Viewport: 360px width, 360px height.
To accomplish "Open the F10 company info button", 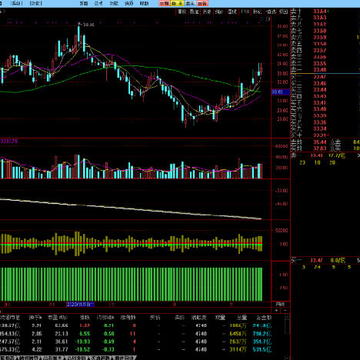I will click(245, 12).
